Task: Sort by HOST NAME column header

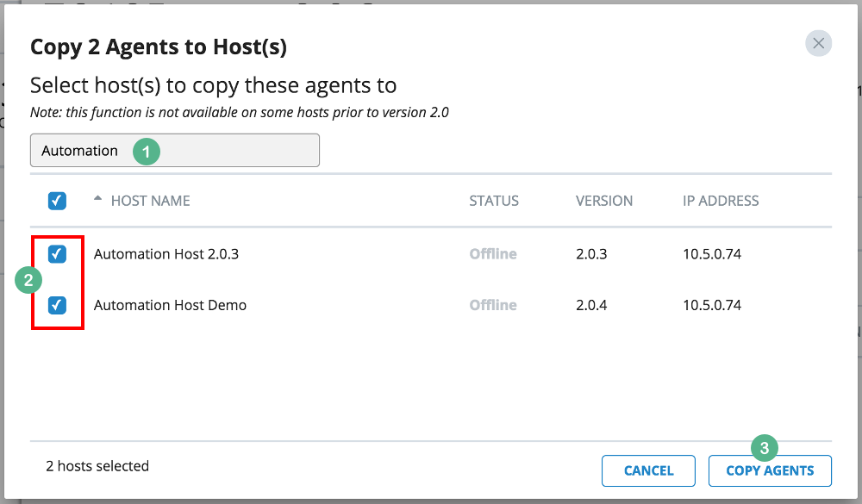Action: [150, 201]
